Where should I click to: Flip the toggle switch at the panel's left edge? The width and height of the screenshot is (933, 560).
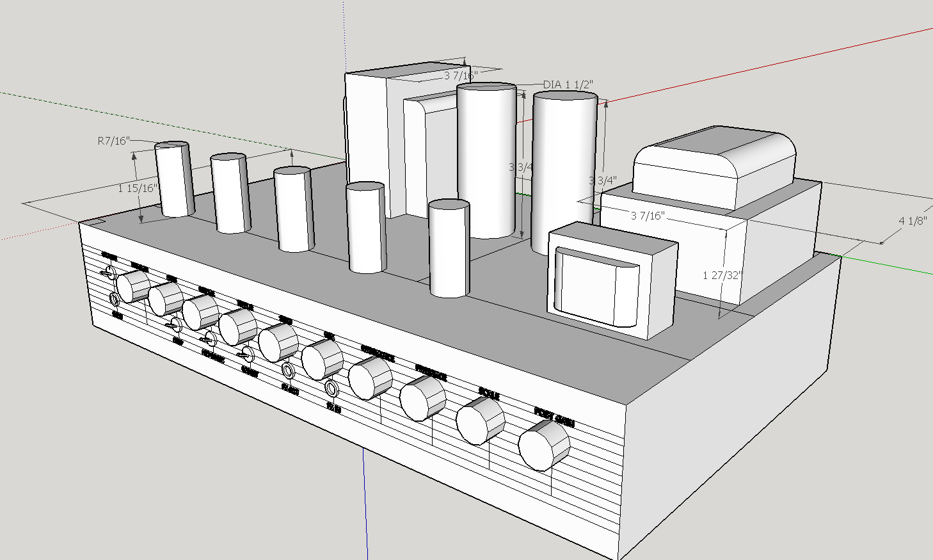tap(108, 273)
